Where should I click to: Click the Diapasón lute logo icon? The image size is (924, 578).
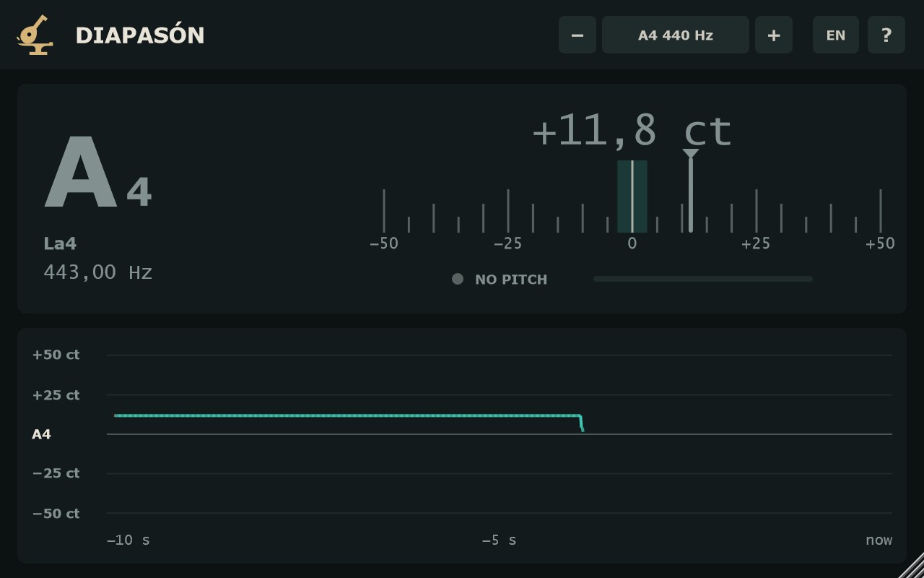pyautogui.click(x=35, y=35)
